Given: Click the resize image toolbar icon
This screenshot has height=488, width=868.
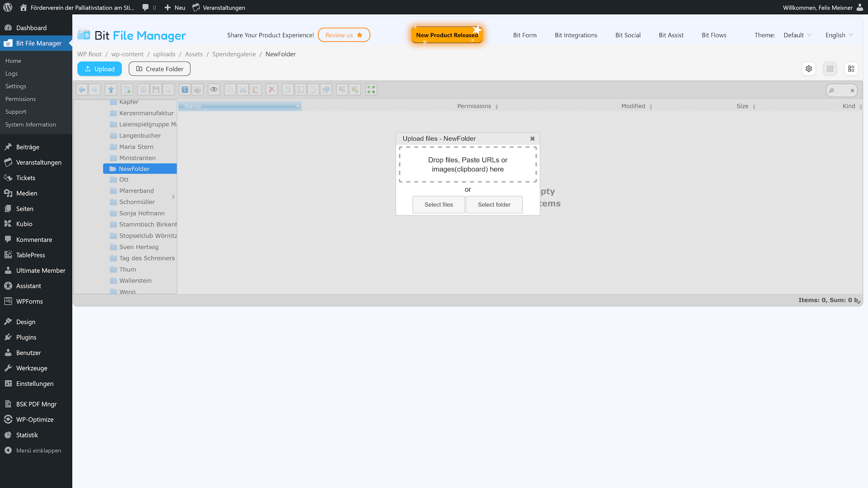Looking at the screenshot, I should coord(326,89).
